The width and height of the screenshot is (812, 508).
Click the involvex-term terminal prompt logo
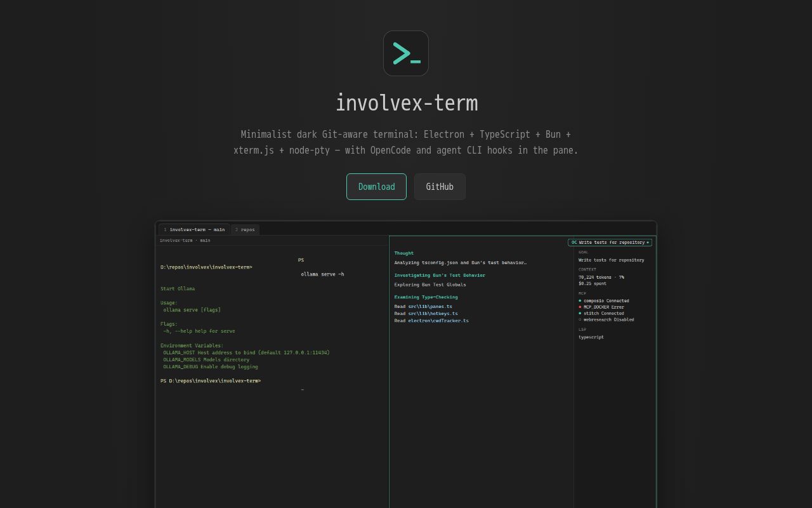[x=406, y=53]
